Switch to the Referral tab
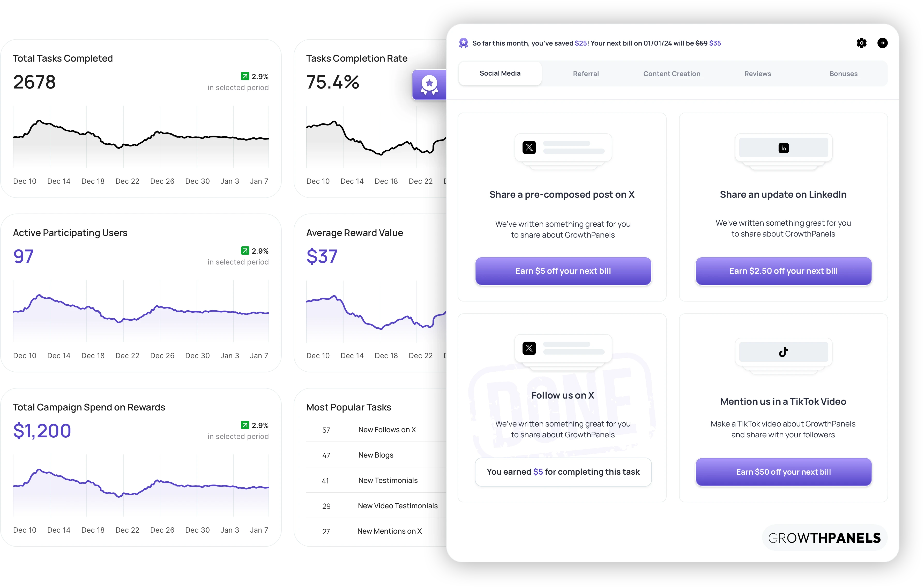This screenshot has height=588, width=924. (586, 74)
